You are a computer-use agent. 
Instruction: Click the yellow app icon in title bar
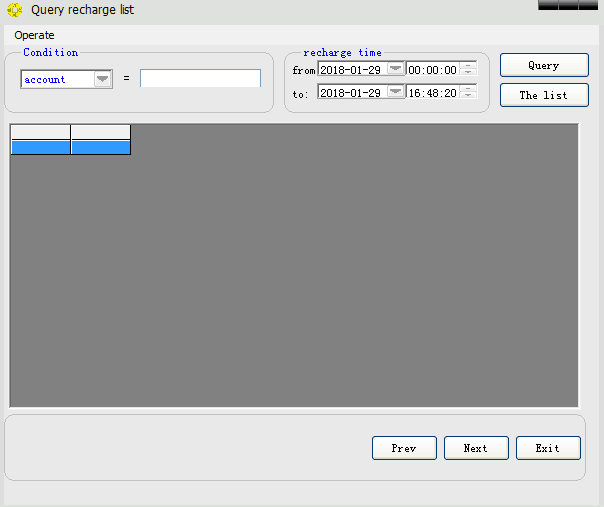[x=14, y=10]
